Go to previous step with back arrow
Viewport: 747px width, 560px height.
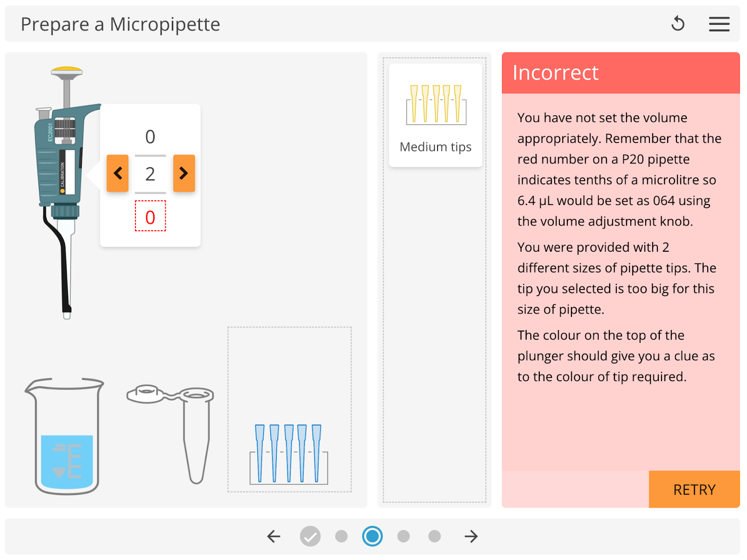point(274,536)
